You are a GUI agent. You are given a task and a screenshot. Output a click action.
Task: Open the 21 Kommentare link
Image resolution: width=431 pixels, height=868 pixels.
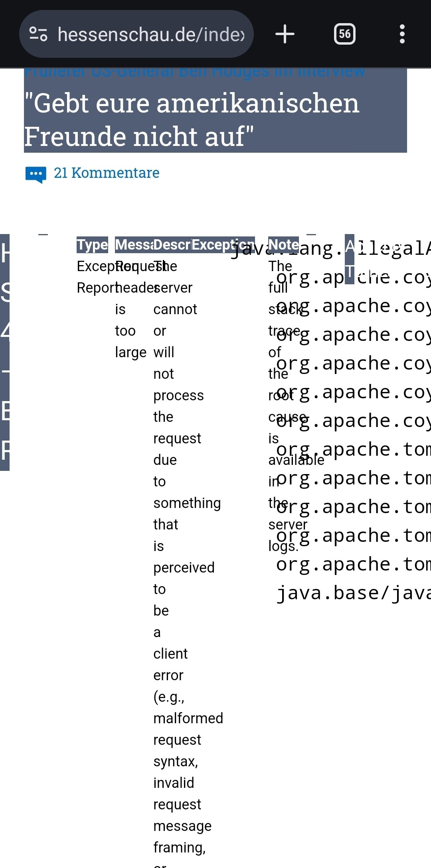coord(107,173)
